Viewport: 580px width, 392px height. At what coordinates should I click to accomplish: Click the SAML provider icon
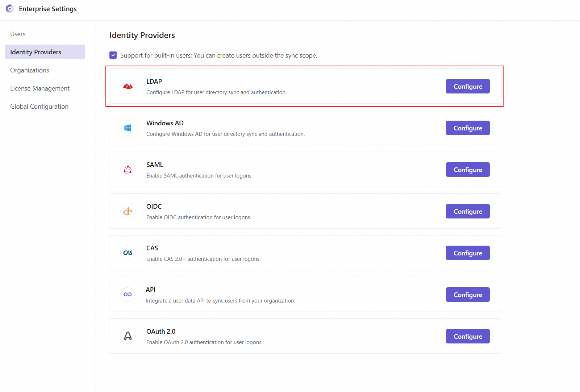point(128,170)
